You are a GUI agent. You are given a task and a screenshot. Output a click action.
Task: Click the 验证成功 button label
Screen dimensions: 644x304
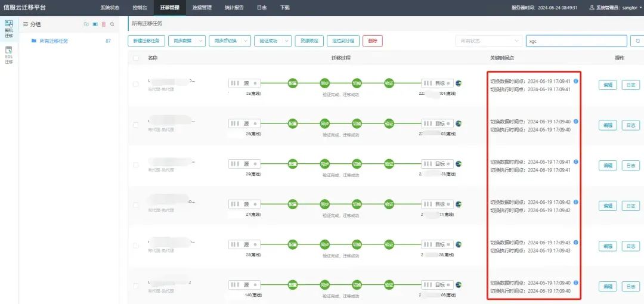[x=268, y=41]
